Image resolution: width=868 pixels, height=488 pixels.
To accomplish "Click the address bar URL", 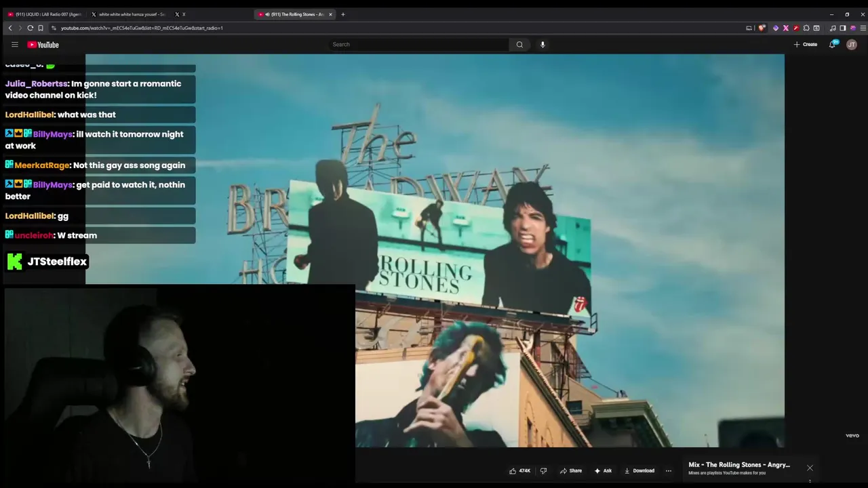I will click(x=142, y=28).
